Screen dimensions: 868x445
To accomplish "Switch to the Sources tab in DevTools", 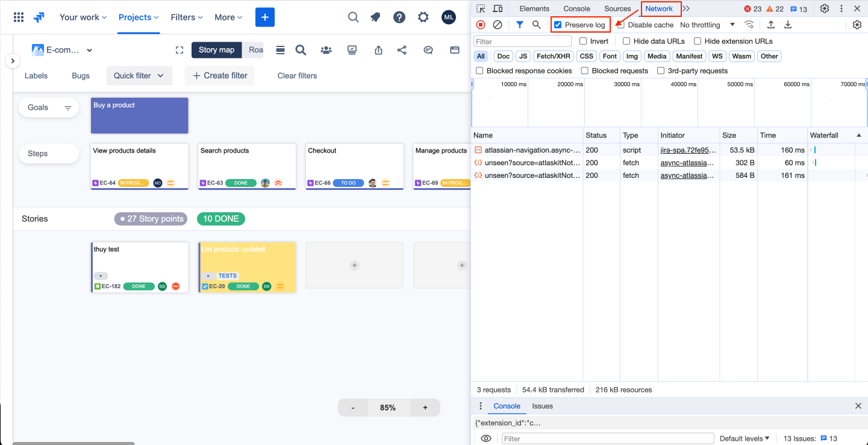I will pyautogui.click(x=617, y=8).
